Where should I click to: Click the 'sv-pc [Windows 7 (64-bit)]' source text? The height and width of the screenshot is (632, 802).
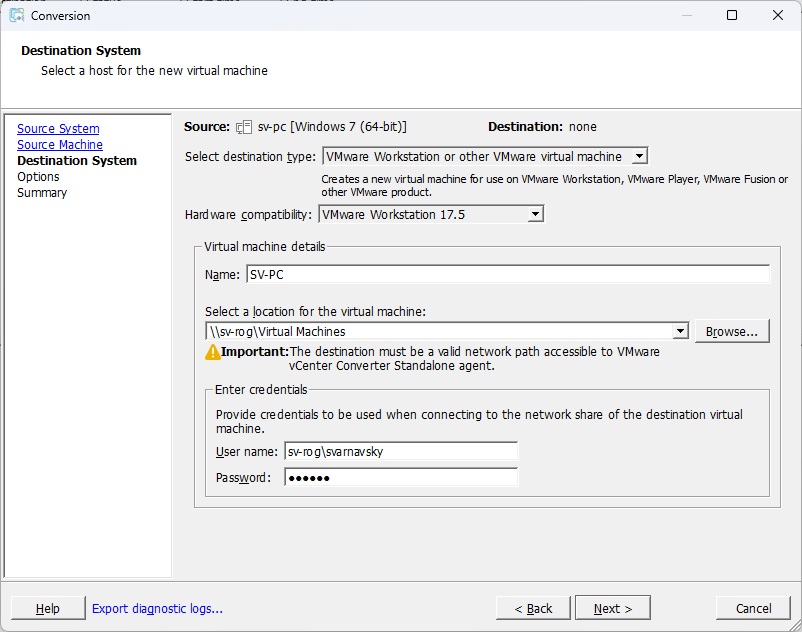pyautogui.click(x=332, y=127)
